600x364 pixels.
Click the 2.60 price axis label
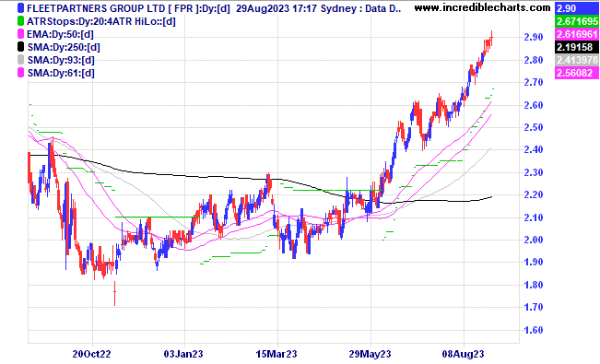click(x=534, y=105)
